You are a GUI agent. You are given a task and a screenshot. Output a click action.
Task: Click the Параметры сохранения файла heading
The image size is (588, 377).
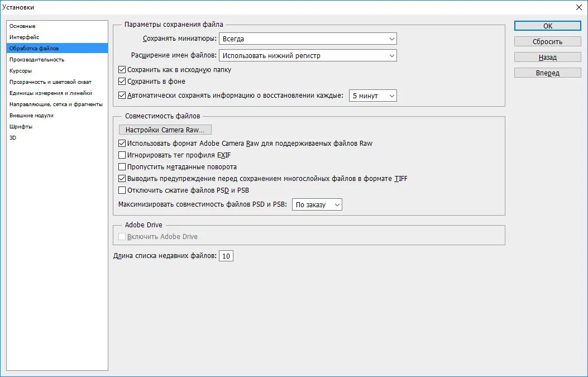point(174,25)
